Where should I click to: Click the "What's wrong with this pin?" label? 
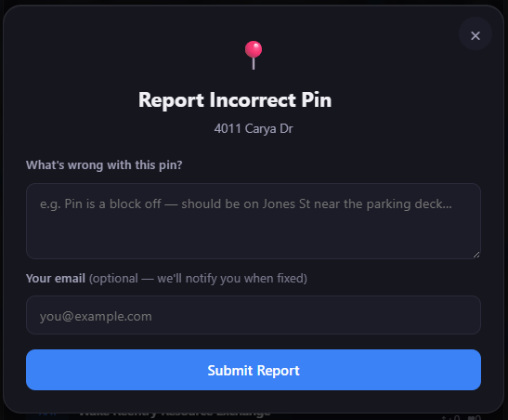click(104, 165)
